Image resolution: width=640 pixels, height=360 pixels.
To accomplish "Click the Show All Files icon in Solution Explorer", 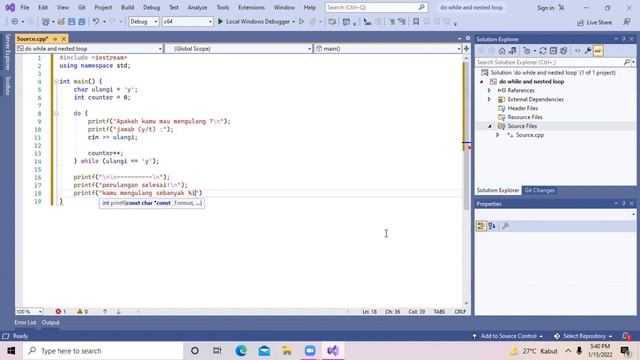I will 564,51.
